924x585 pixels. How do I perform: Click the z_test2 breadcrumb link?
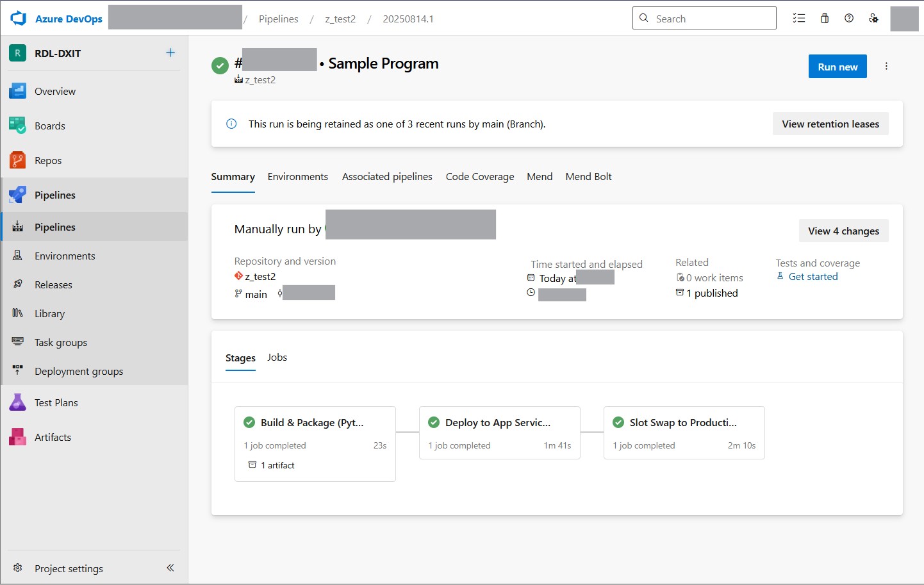(x=340, y=19)
